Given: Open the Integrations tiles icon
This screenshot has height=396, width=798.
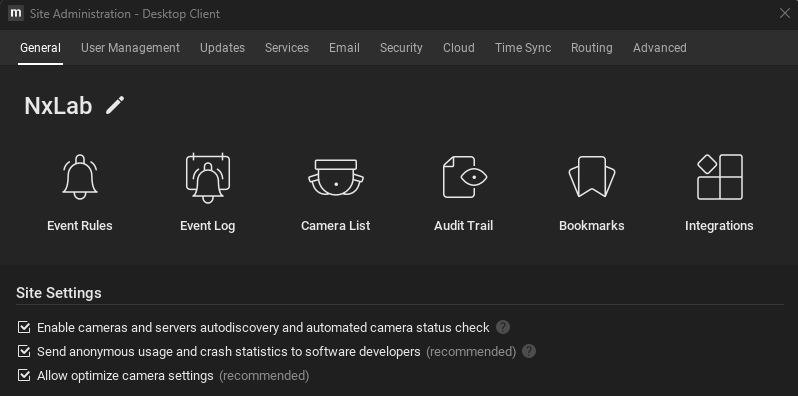Looking at the screenshot, I should pos(720,177).
